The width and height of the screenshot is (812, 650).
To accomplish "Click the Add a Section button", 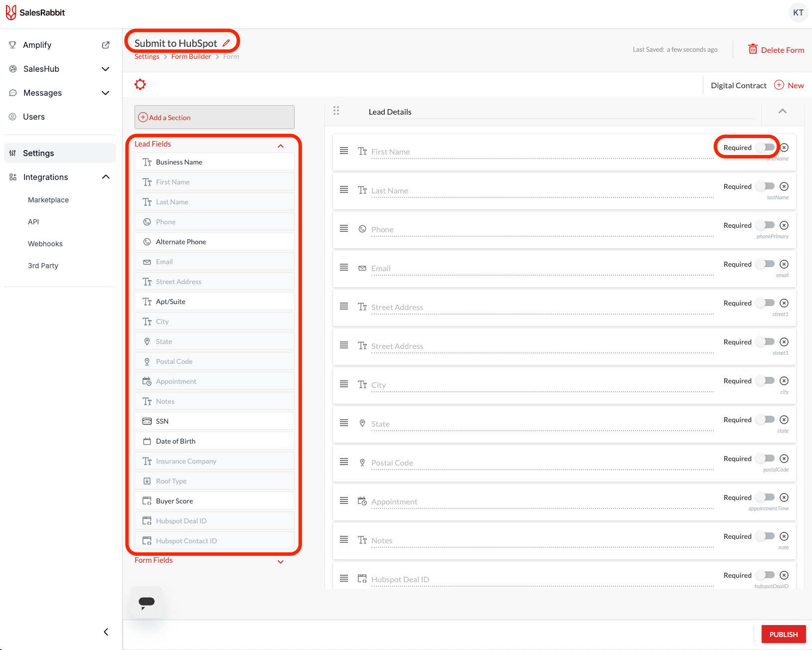I will (214, 117).
